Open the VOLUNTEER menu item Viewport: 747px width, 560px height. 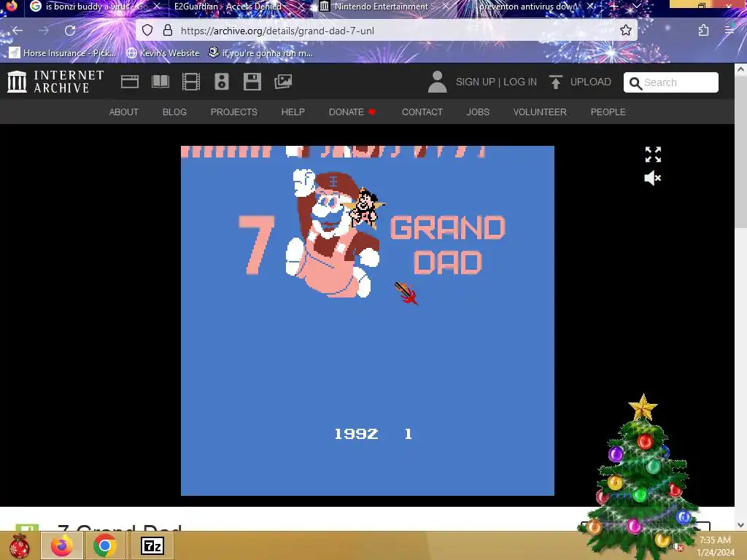[540, 112]
